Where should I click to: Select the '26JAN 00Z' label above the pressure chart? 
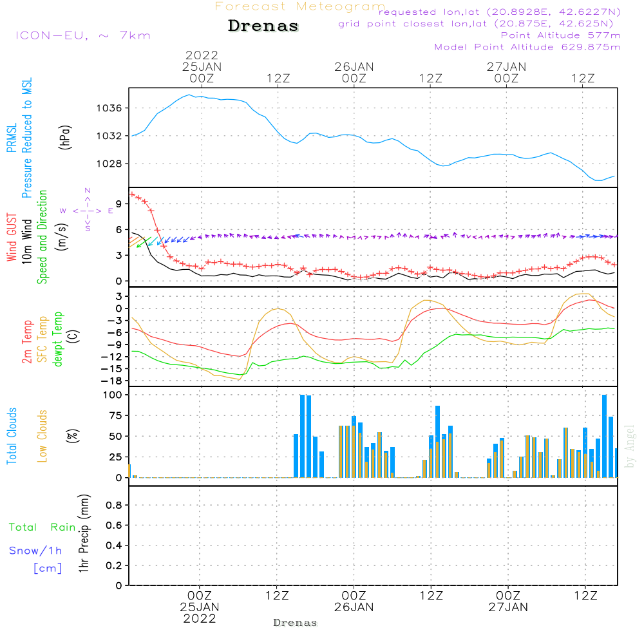354,72
